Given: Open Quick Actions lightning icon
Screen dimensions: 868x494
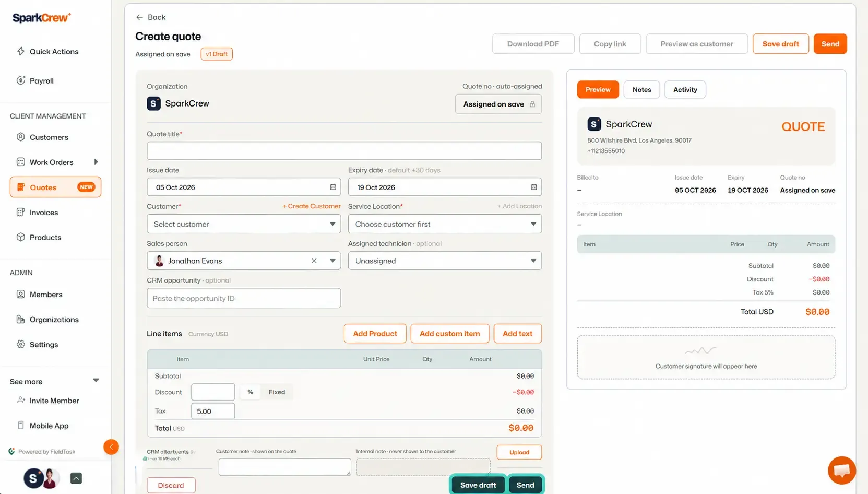Looking at the screenshot, I should tap(21, 51).
